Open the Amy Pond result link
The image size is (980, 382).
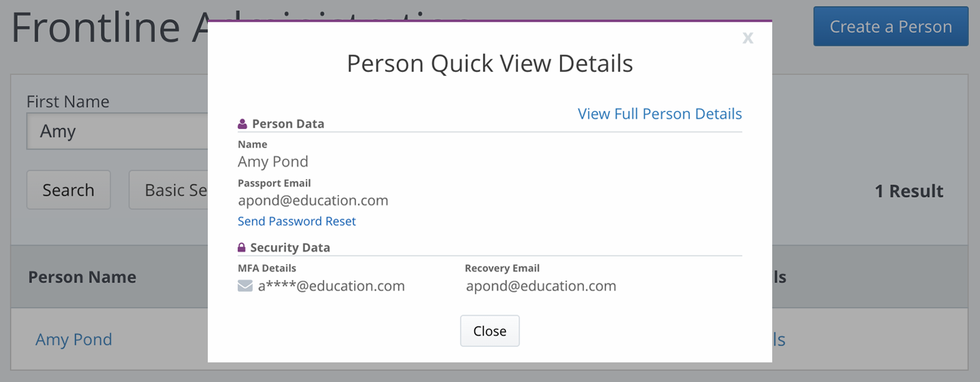pyautogui.click(x=74, y=339)
